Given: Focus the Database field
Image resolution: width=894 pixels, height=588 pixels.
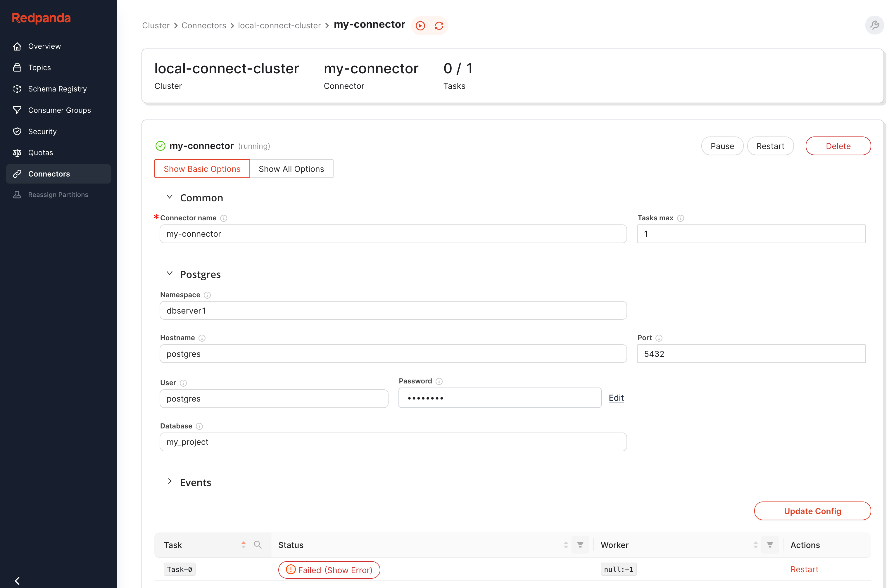Looking at the screenshot, I should 393,442.
